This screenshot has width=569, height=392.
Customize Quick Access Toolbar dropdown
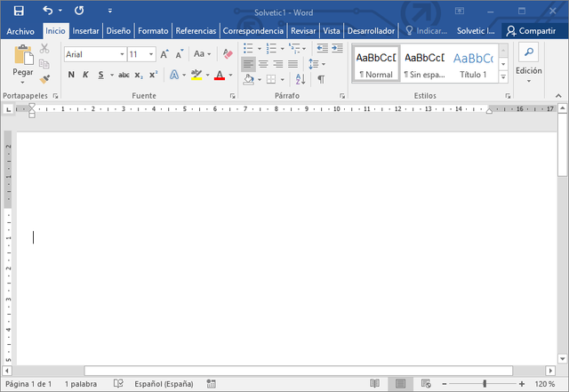109,11
